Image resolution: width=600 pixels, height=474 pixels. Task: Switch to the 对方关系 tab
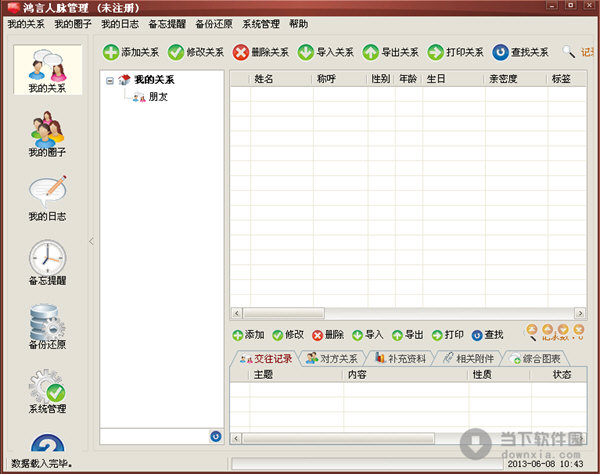(332, 358)
